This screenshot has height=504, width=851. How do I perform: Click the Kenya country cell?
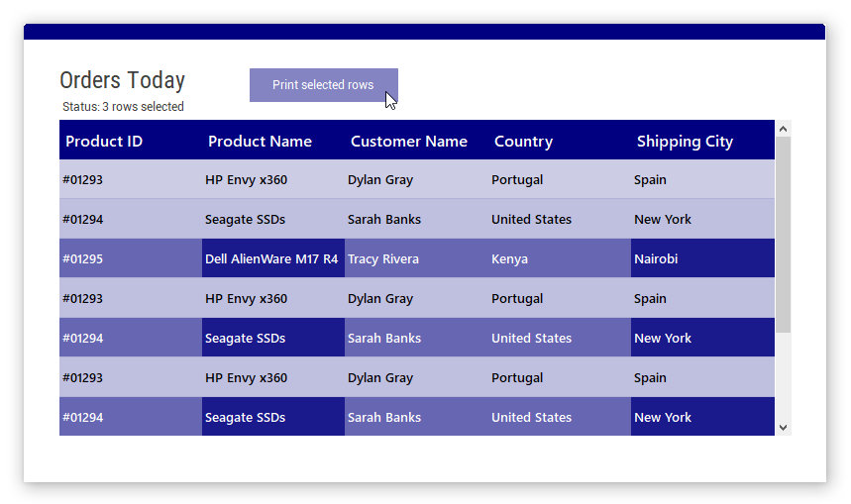coord(509,258)
